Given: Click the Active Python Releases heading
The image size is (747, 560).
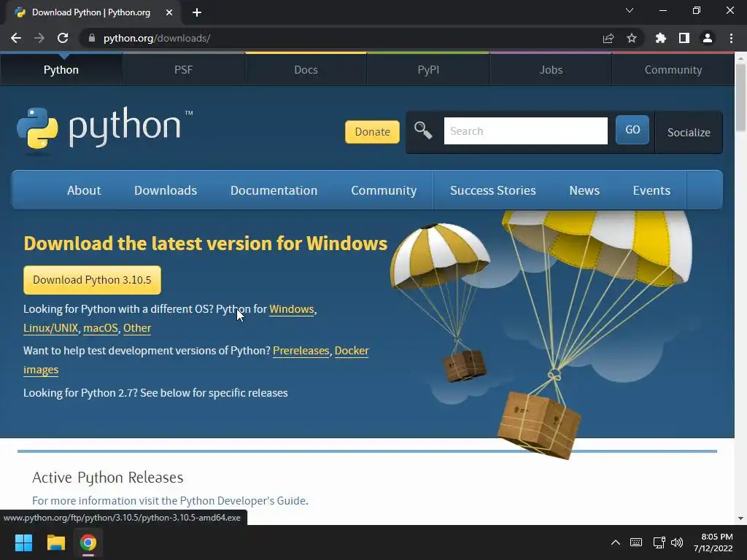Looking at the screenshot, I should (x=108, y=477).
